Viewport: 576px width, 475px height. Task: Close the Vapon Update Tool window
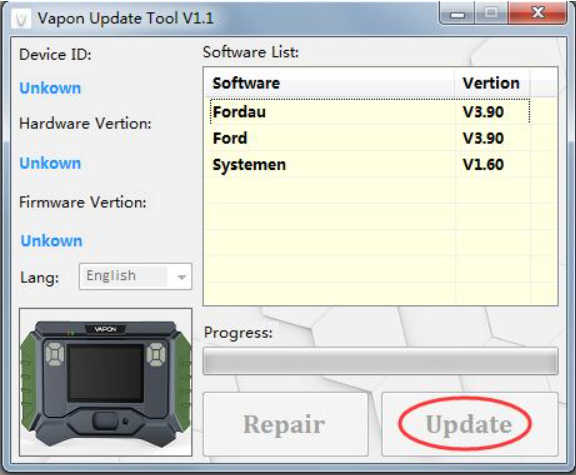click(x=537, y=14)
